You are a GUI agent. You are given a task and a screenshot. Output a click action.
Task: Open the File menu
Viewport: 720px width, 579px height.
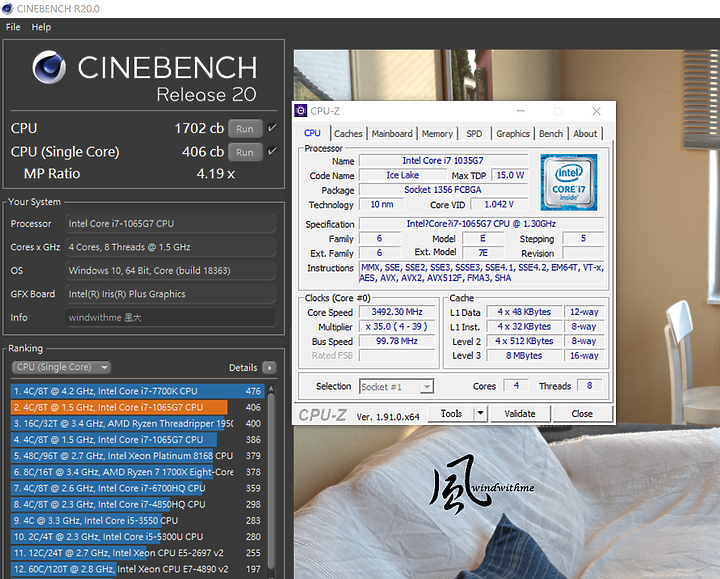tap(13, 27)
